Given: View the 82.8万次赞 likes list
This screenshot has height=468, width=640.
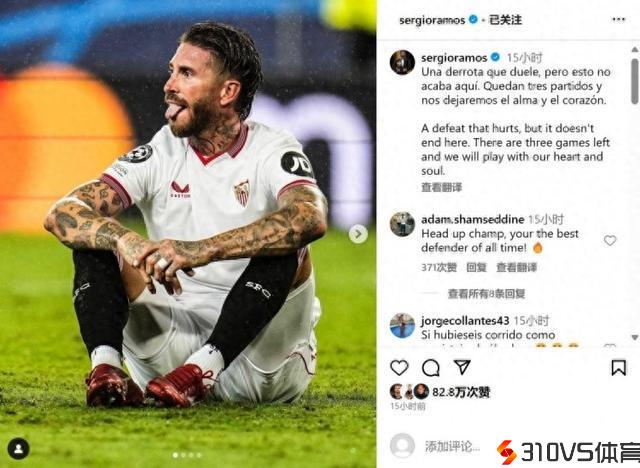Looking at the screenshot, I should click(x=461, y=392).
